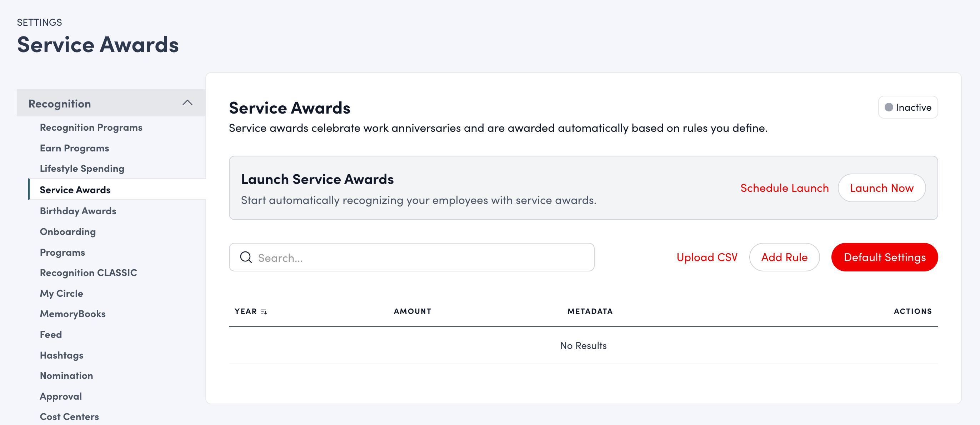Select Lifestyle Spending in sidebar
The image size is (980, 425).
pyautogui.click(x=82, y=168)
